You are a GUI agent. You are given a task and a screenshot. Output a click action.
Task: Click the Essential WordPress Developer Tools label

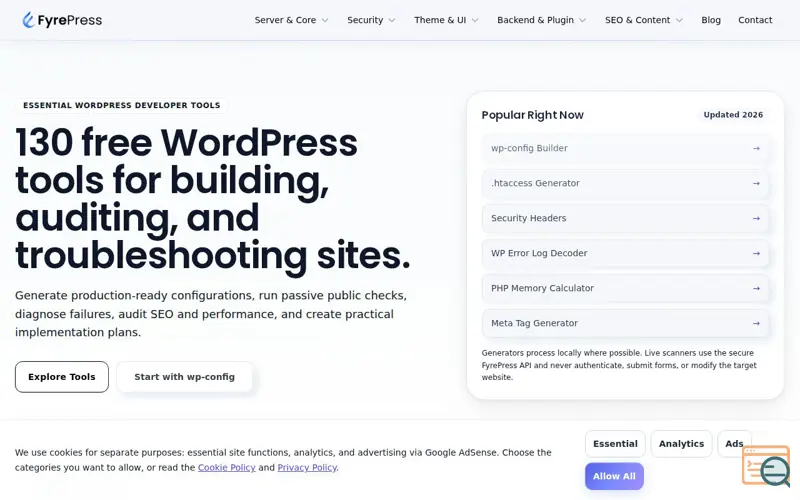(x=121, y=105)
